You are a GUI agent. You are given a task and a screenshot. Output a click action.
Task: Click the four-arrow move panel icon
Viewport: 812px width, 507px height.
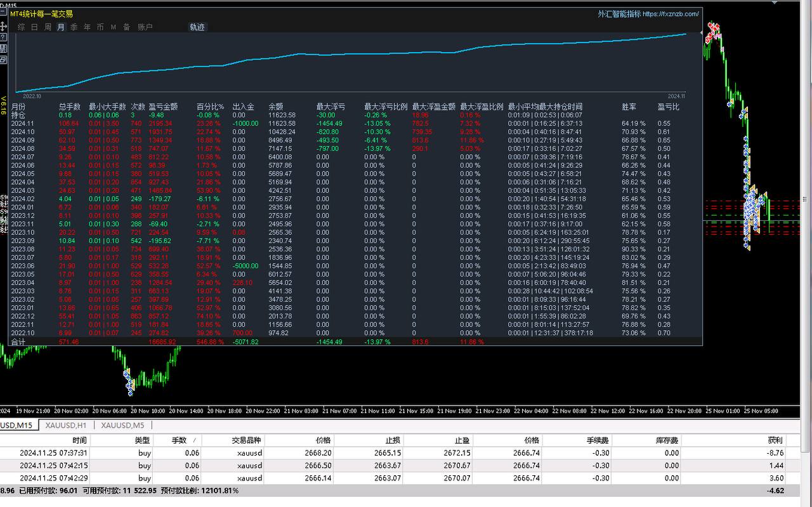pyautogui.click(x=3, y=27)
